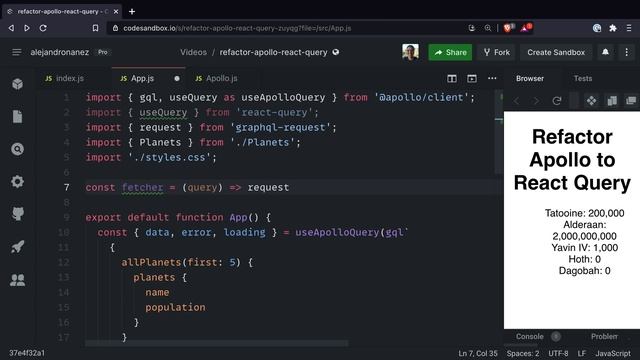Image resolution: width=640 pixels, height=360 pixels.
Task: Open the Live collaboration people icon
Action: click(18, 280)
